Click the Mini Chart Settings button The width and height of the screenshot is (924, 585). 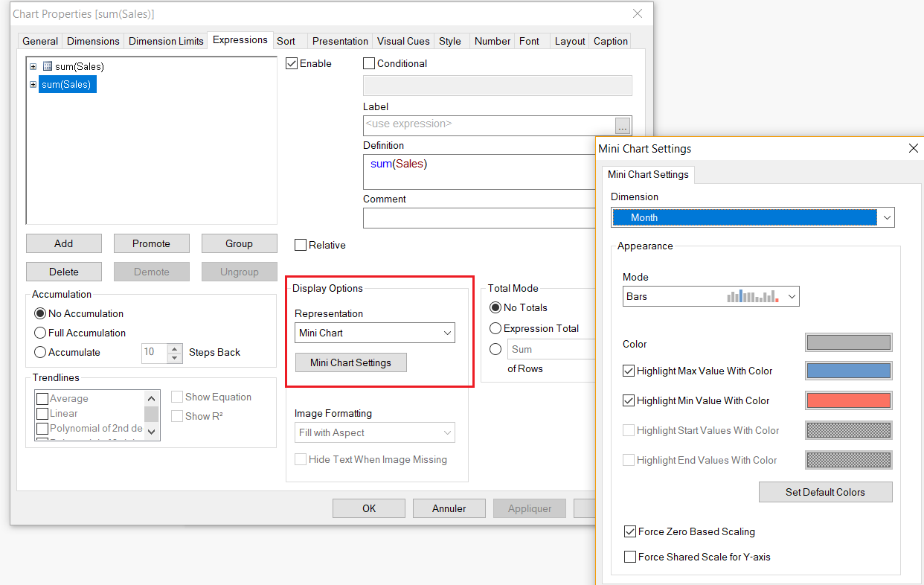[350, 362]
